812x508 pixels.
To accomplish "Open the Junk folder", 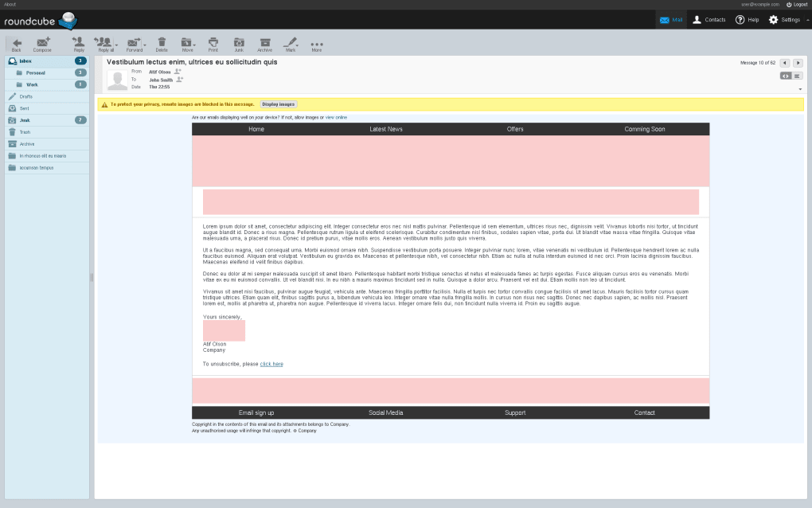I will (25, 120).
